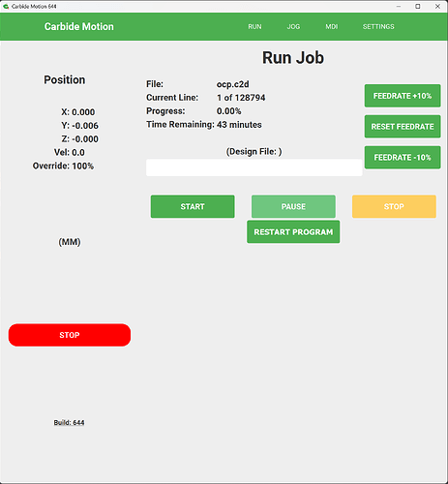Select the Override: 100% readout

pyautogui.click(x=63, y=166)
